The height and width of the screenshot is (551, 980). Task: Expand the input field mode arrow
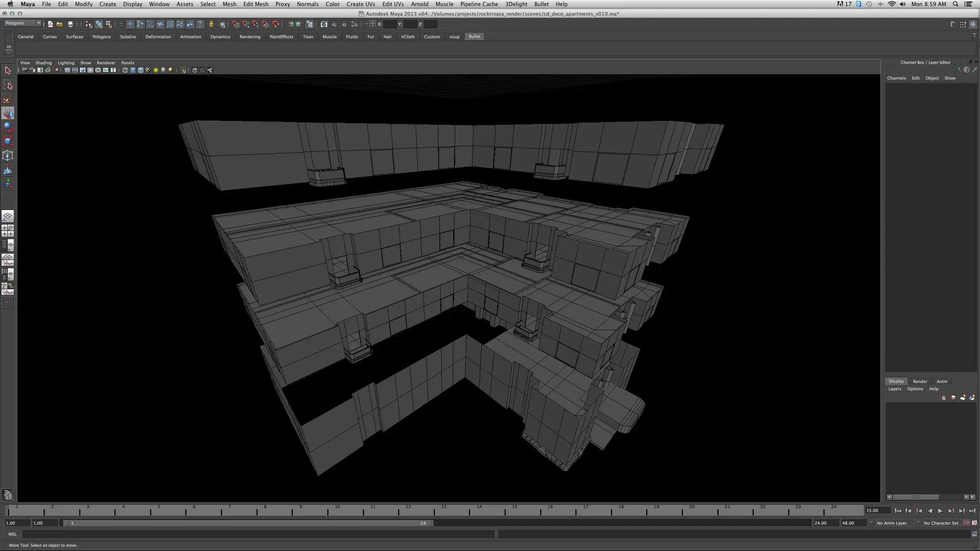click(x=366, y=24)
